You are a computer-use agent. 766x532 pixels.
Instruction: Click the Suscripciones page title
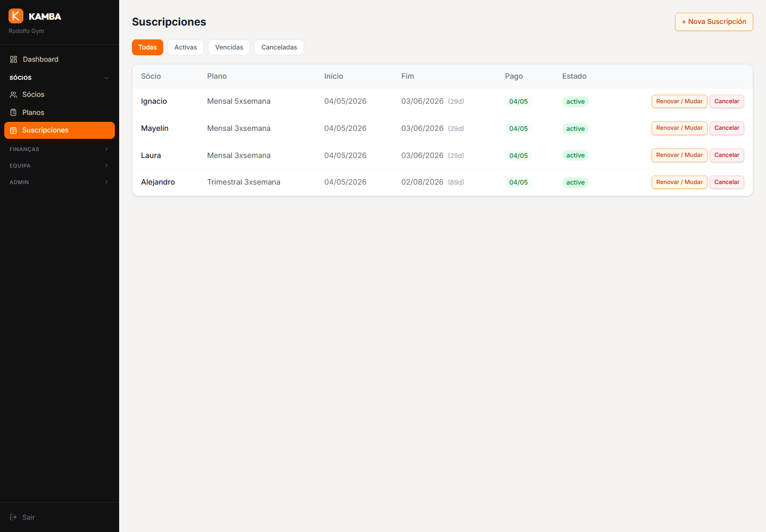point(169,22)
